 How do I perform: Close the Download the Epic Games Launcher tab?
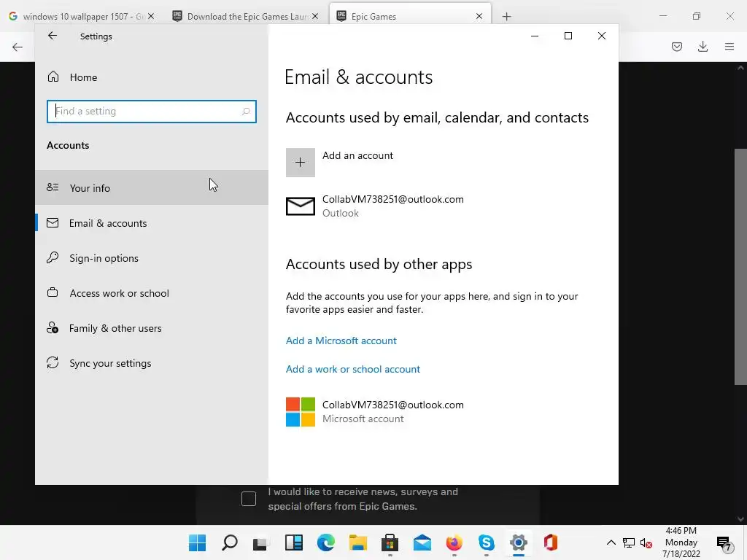point(315,16)
